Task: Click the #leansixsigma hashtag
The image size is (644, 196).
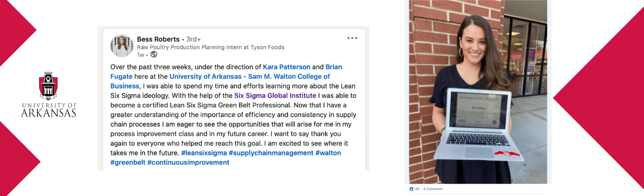Action: [x=203, y=153]
